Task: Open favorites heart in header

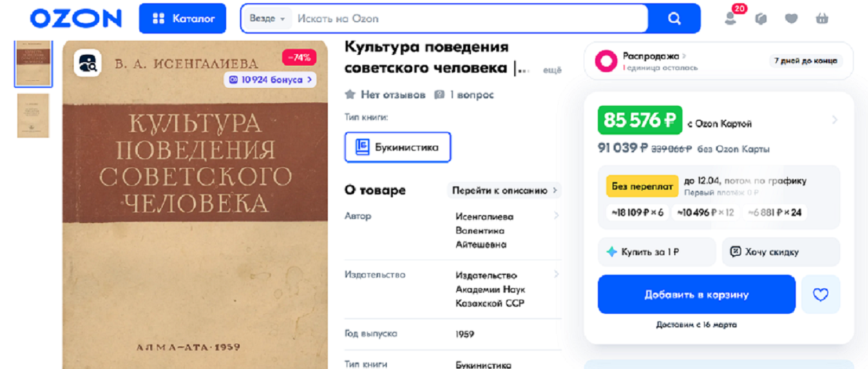Action: [792, 19]
